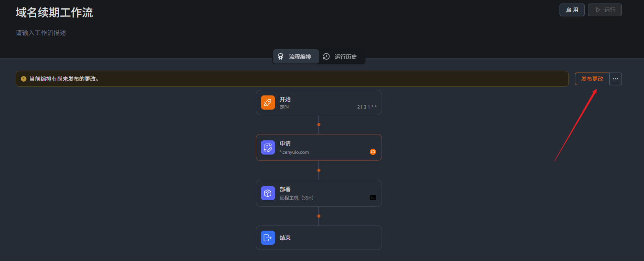This screenshot has width=644, height=261.
Task: Click the 域名续期工作流 title
Action: tap(54, 13)
